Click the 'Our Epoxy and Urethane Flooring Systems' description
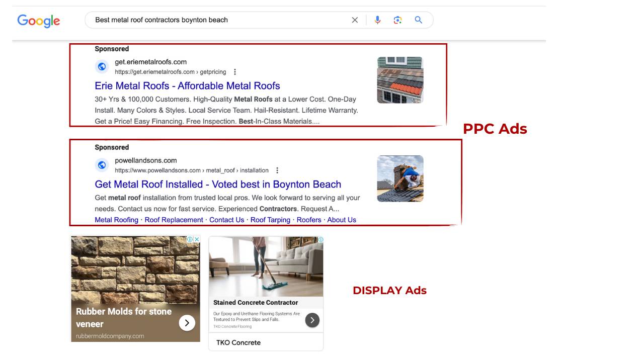Viewport: 644px width, 362px height. [257, 316]
